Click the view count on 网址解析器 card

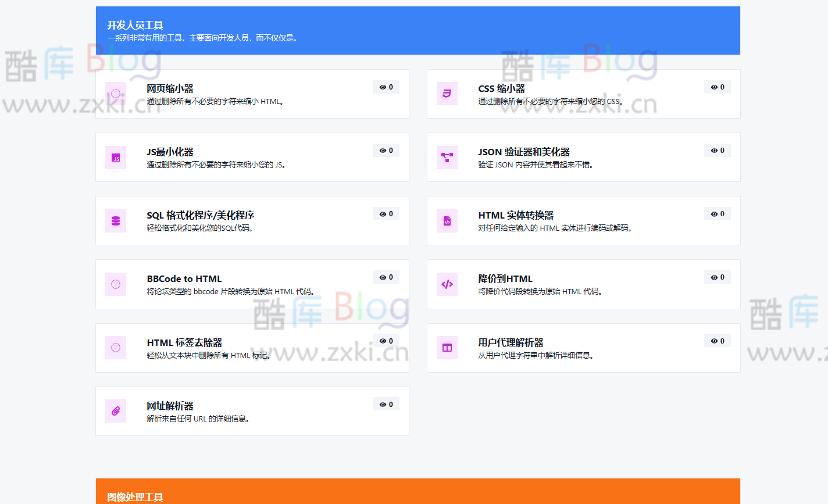(x=386, y=403)
